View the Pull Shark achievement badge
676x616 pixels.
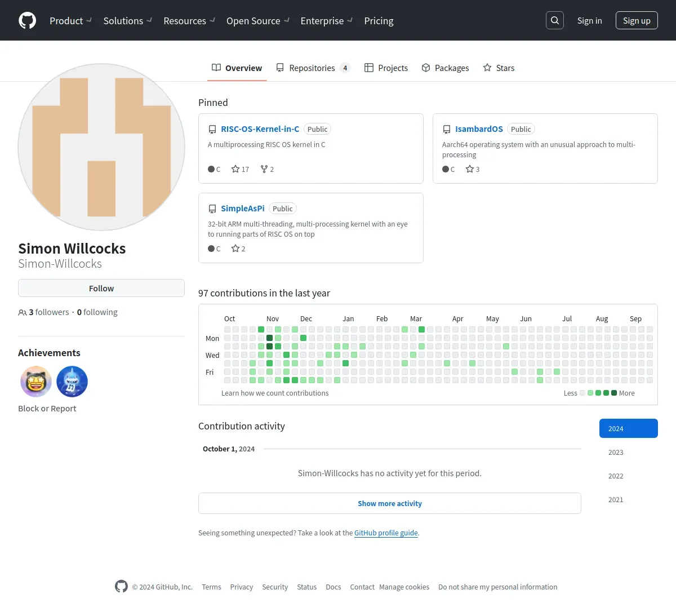coord(72,382)
